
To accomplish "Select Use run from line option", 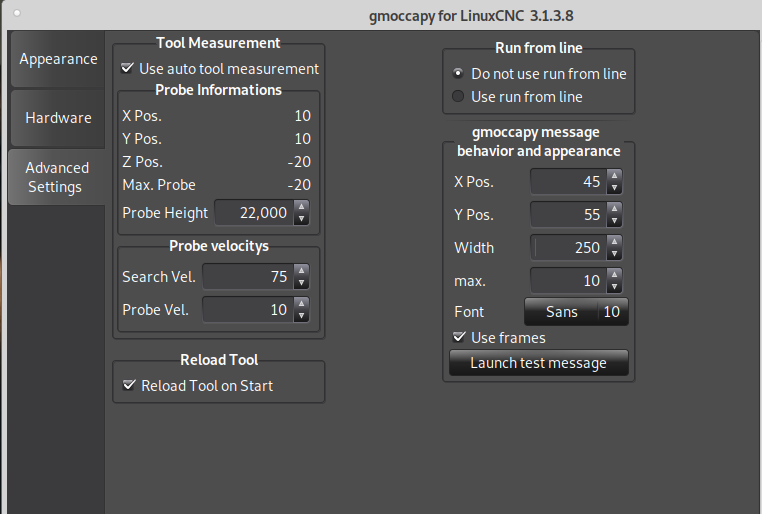I will [458, 96].
